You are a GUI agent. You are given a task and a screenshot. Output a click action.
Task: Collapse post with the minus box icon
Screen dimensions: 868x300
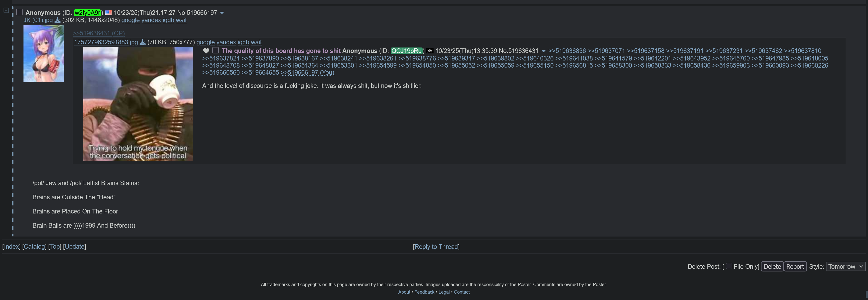pyautogui.click(x=6, y=11)
